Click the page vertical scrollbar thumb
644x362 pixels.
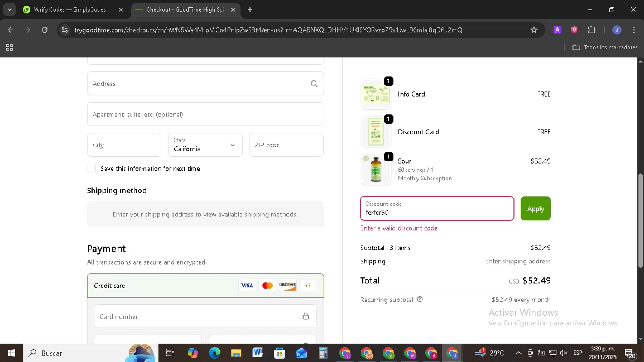[640, 221]
